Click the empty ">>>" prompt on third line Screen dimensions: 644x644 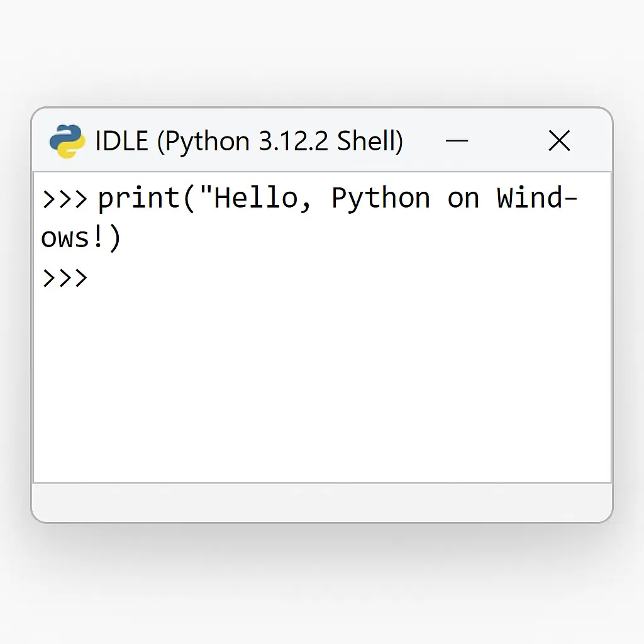pos(64,278)
